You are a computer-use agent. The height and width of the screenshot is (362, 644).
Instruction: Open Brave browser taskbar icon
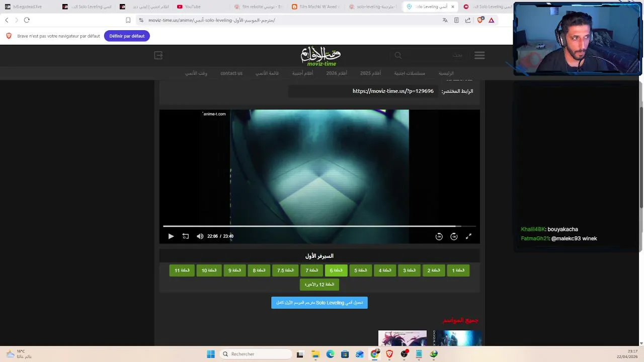[389, 354]
